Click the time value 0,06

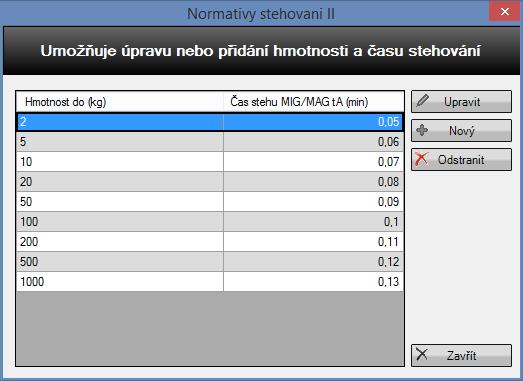coord(389,142)
